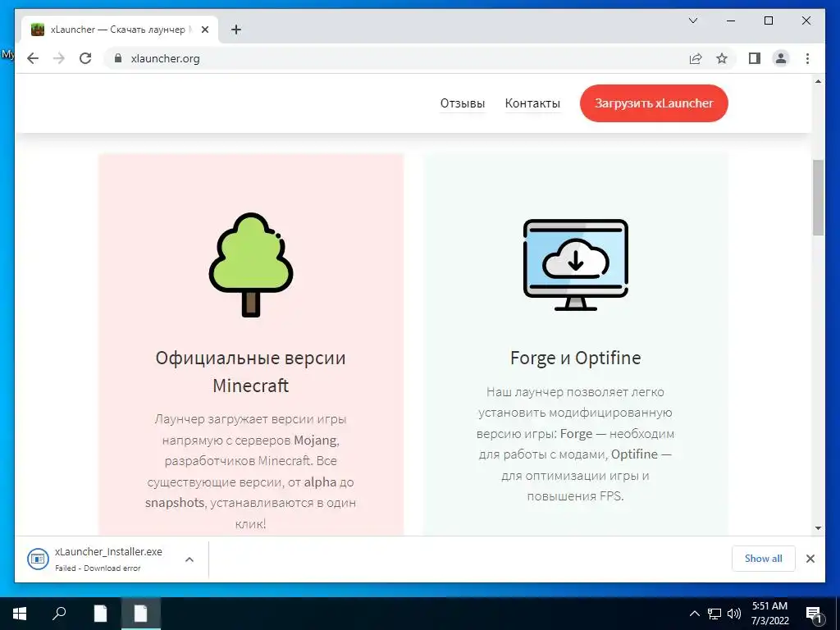This screenshot has height=630, width=840.
Task: Click the page scrollbar thumb
Action: coord(818,197)
